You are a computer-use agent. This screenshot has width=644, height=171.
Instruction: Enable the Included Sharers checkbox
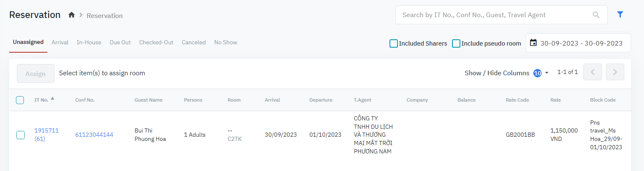pos(394,43)
